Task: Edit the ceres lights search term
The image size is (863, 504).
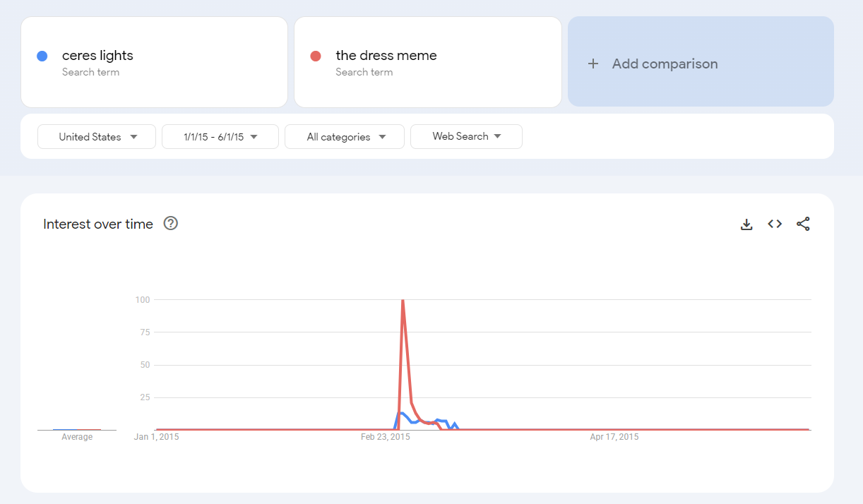Action: 97,56
